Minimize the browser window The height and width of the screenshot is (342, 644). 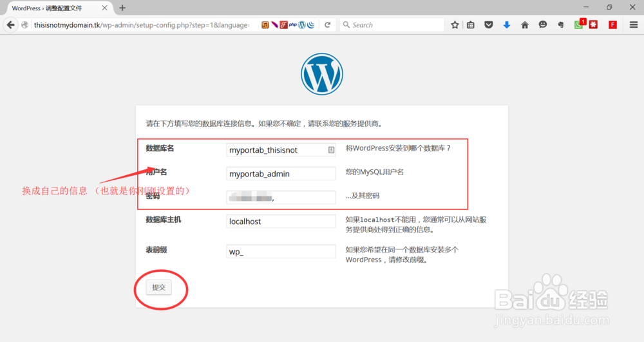(586, 7)
